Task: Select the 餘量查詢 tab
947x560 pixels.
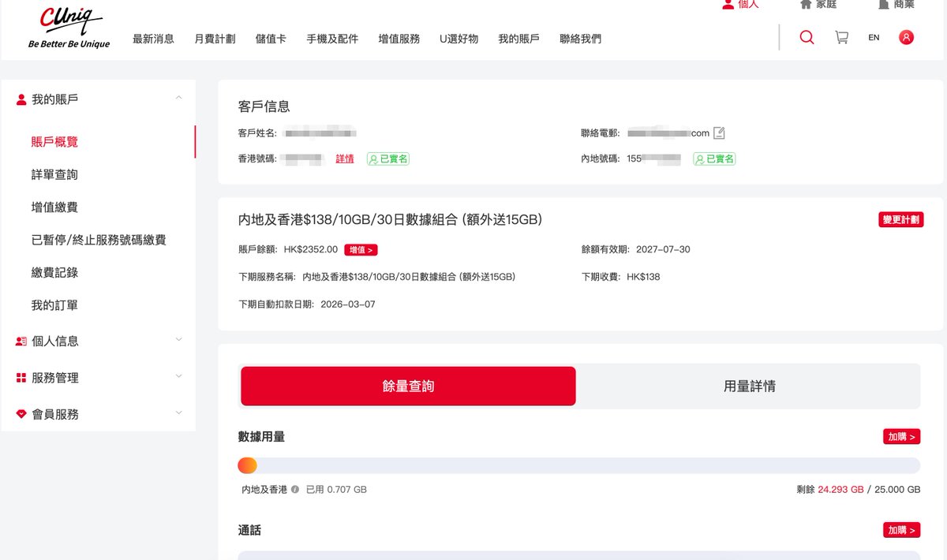Action: (x=408, y=386)
